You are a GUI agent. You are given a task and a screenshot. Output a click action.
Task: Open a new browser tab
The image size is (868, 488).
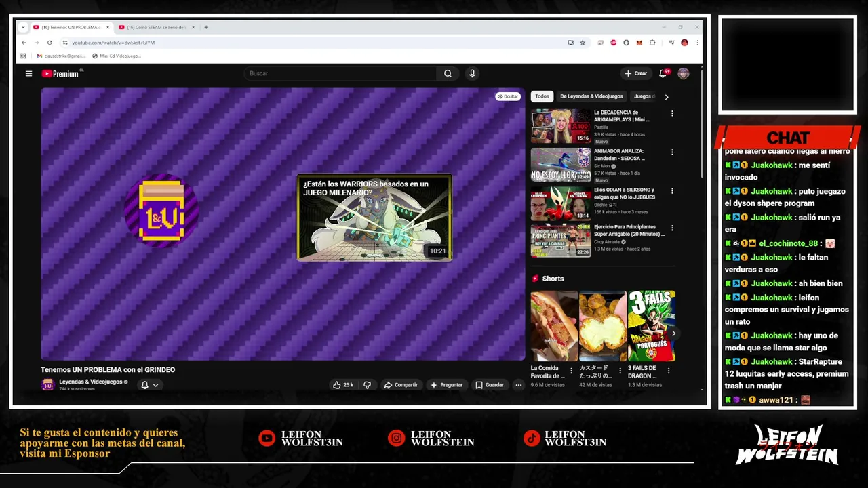click(206, 27)
